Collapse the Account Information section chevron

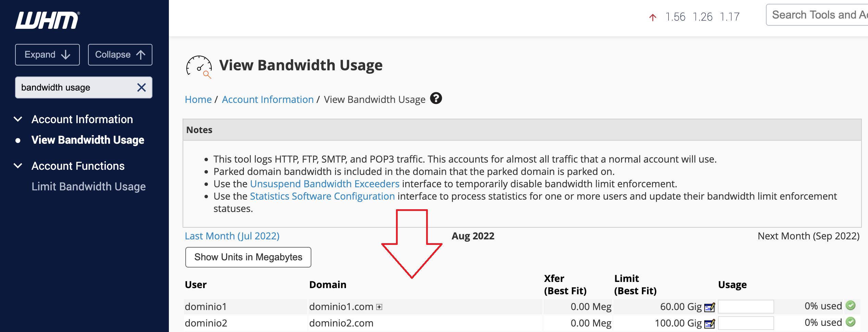18,119
